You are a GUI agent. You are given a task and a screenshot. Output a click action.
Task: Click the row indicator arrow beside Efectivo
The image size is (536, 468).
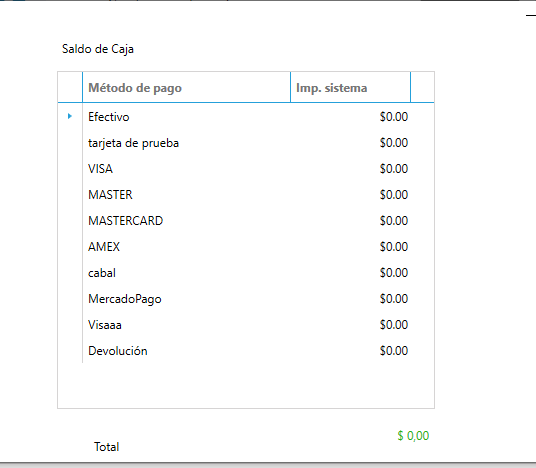pyautogui.click(x=70, y=116)
